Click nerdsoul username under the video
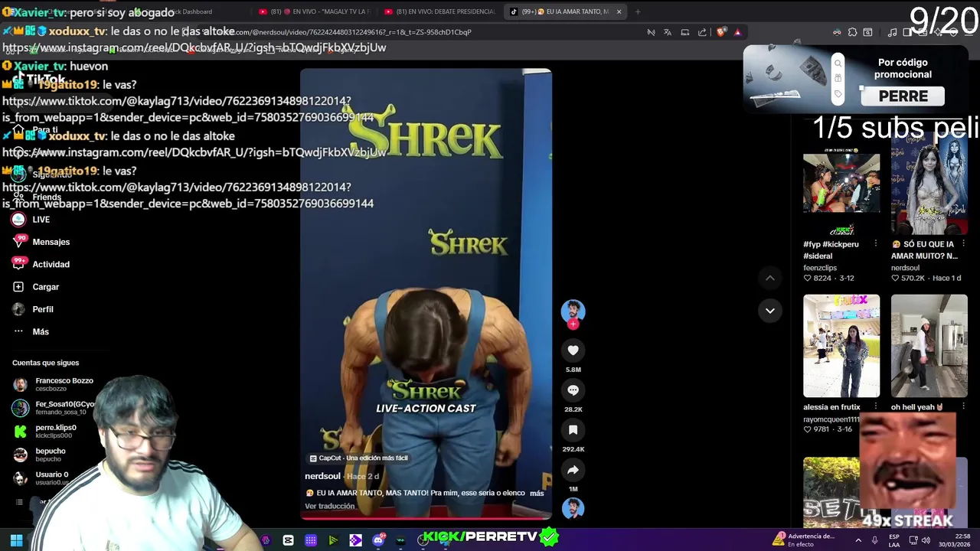 click(322, 476)
